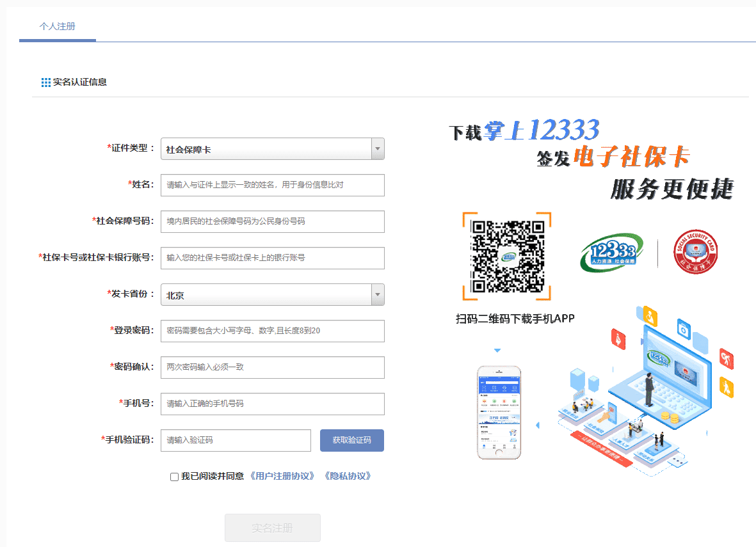The height and width of the screenshot is (547, 756).
Task: Click the 姓名 name input field
Action: tap(272, 185)
